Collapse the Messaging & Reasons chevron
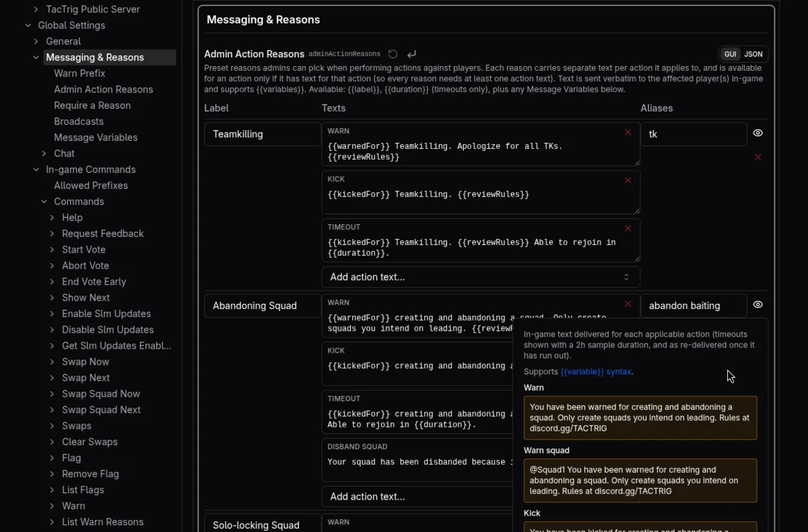The image size is (808, 532). point(36,57)
